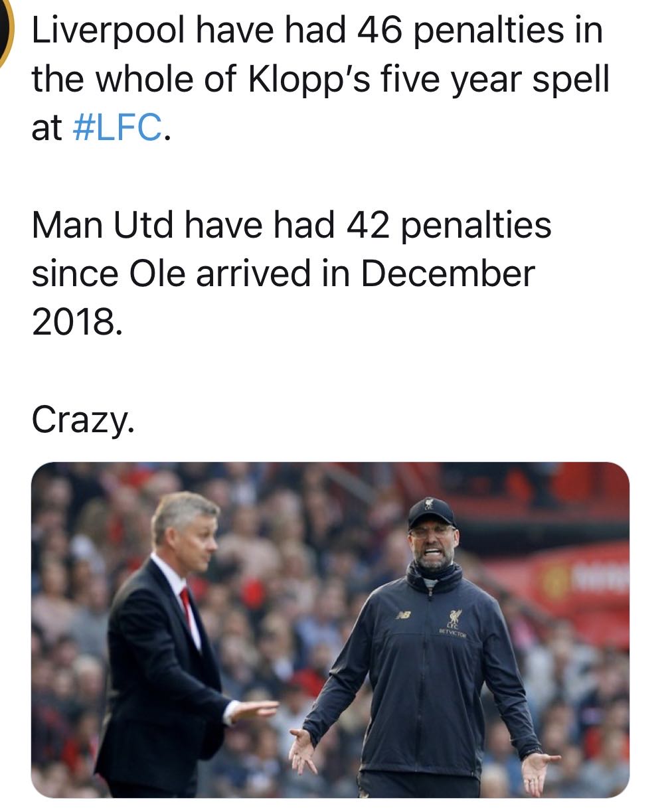Open the attached touchline photo
Viewport: 670px width, 812px height.
(x=330, y=629)
